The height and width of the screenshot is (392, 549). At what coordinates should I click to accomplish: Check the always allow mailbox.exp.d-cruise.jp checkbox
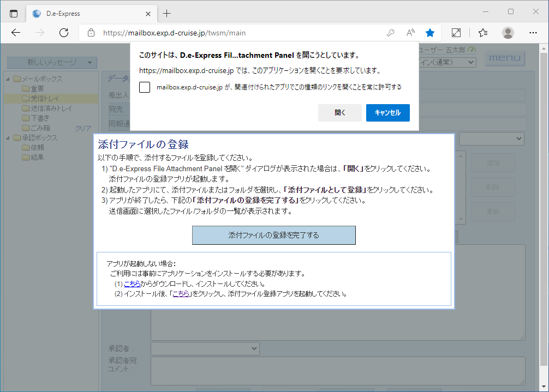tap(145, 87)
